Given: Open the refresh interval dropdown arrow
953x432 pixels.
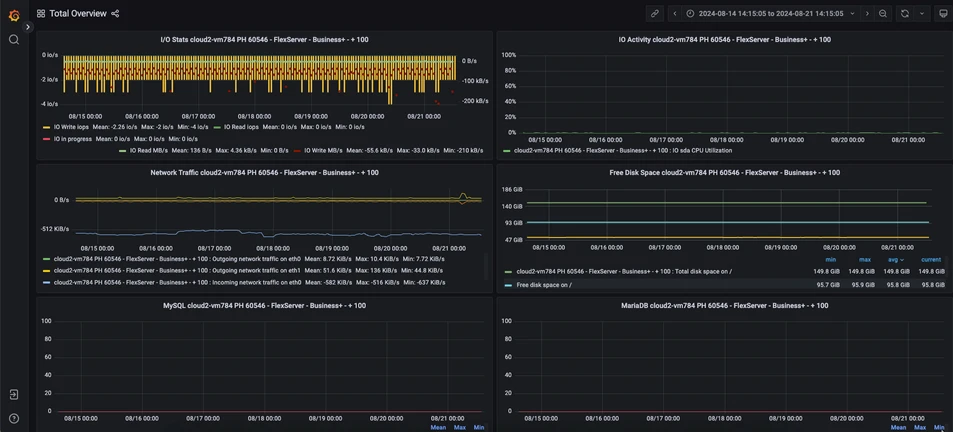Looking at the screenshot, I should [922, 14].
